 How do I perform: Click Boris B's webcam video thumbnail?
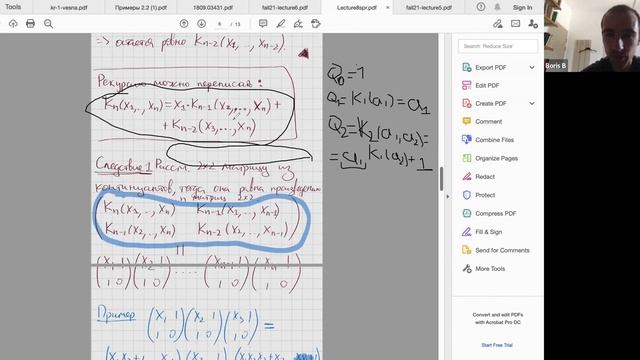tap(592, 36)
